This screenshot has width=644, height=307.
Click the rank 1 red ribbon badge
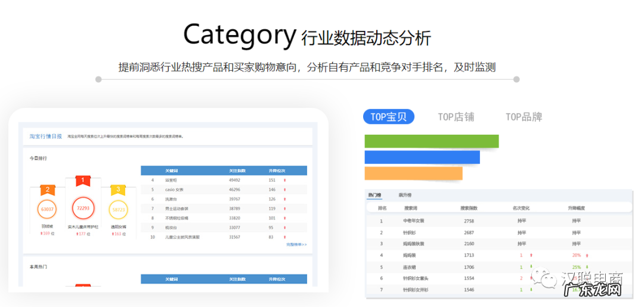(82, 180)
